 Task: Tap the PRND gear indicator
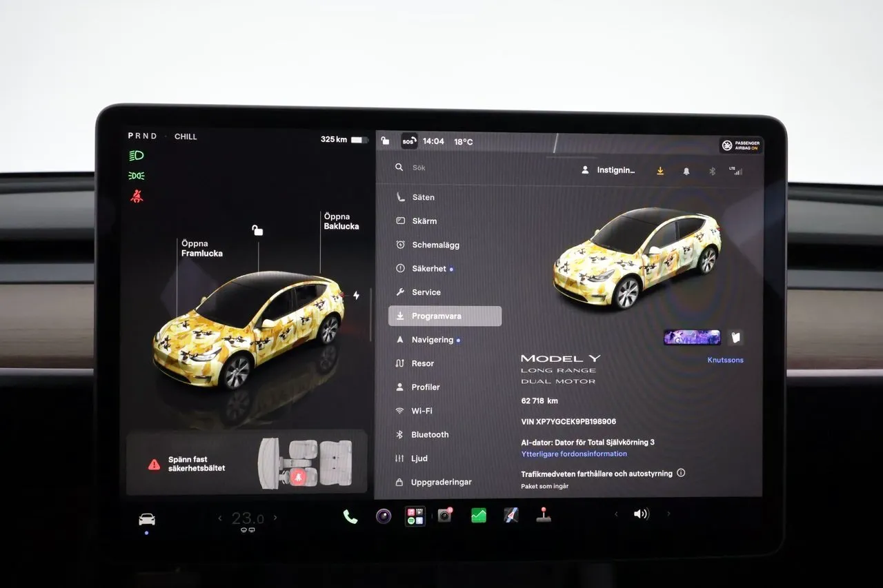click(x=143, y=136)
